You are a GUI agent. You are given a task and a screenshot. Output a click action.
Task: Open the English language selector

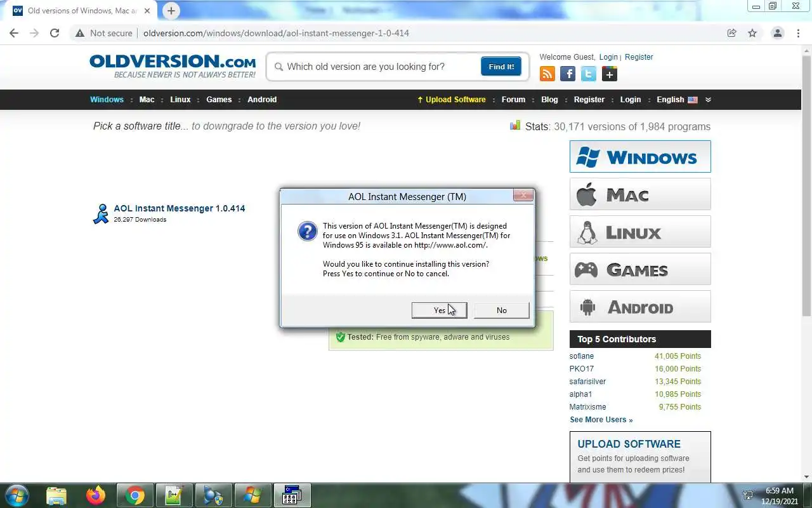(677, 100)
